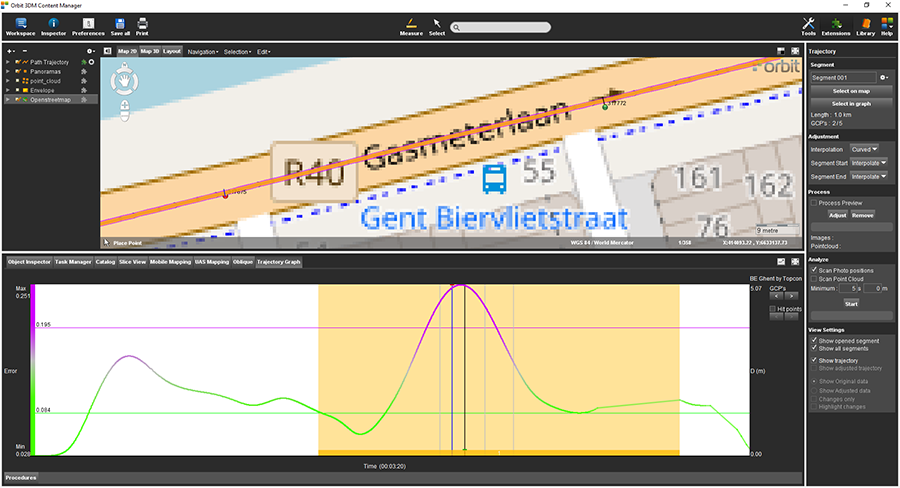Open the Navigation dropdown menu

click(203, 52)
